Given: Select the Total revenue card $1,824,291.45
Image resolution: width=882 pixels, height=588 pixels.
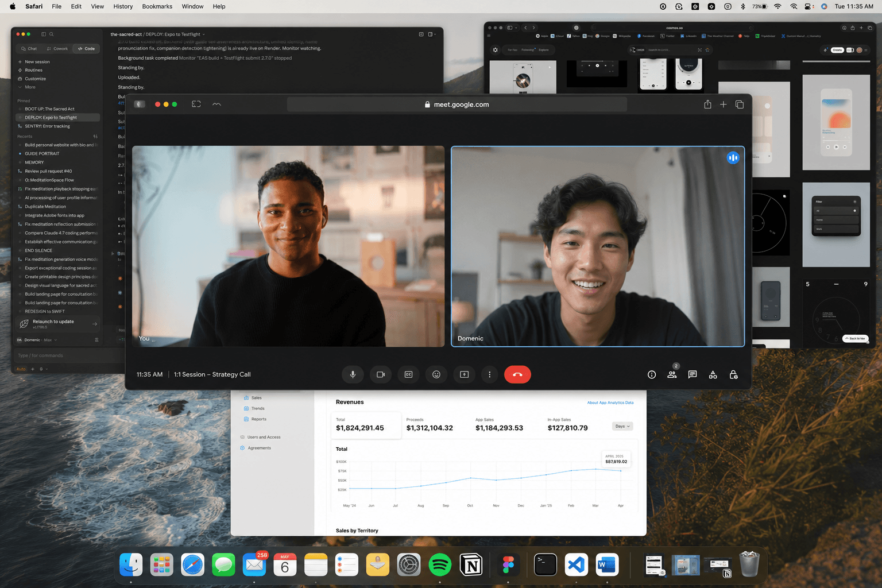Looking at the screenshot, I should coord(367,425).
